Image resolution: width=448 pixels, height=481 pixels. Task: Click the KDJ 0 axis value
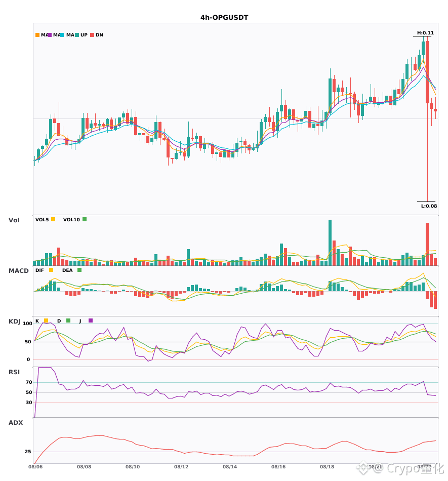[28, 359]
